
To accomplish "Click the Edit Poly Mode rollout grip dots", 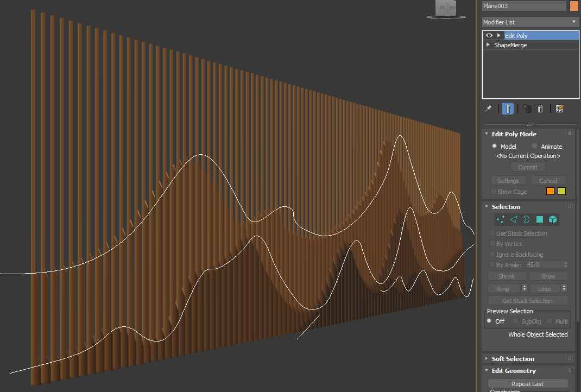I will (x=569, y=134).
